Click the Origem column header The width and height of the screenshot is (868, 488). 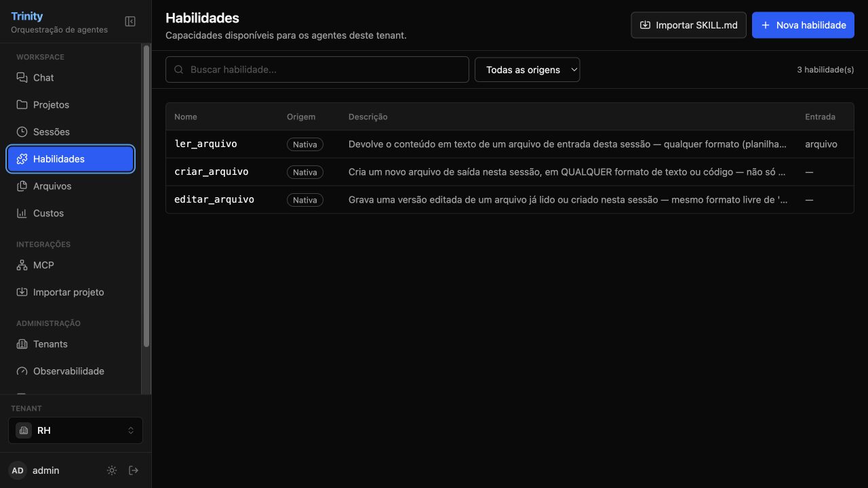click(301, 117)
